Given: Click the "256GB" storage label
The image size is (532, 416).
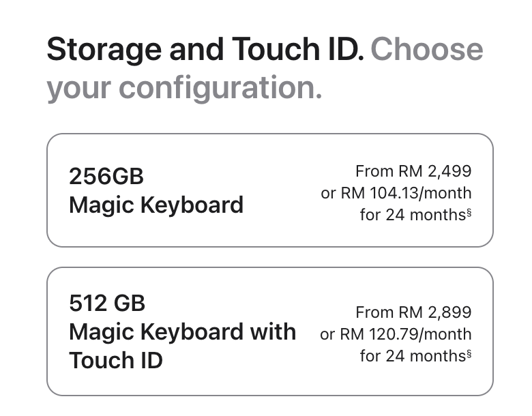Looking at the screenshot, I should click(106, 177).
